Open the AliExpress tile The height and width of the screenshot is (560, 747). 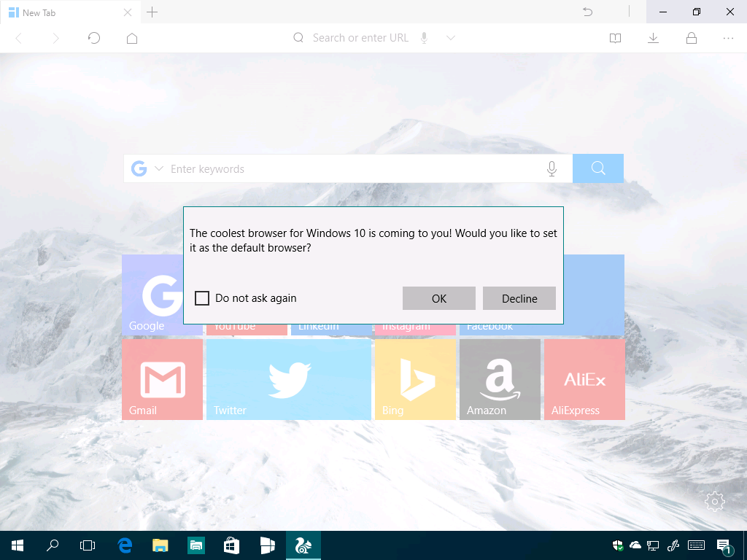(x=584, y=379)
